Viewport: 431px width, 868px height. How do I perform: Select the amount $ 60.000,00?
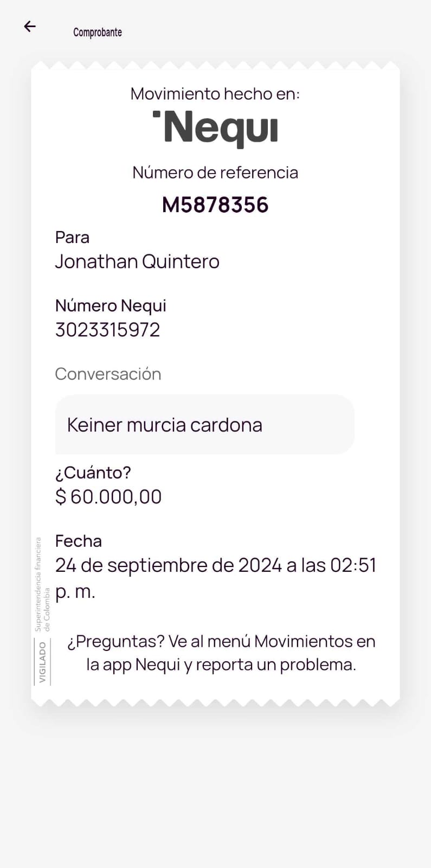[x=108, y=497]
